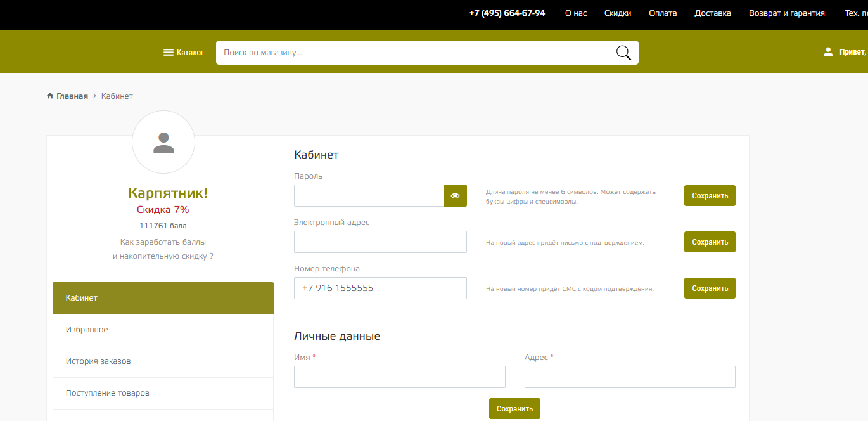
Task: Click into the Пароль input field
Action: (x=369, y=196)
